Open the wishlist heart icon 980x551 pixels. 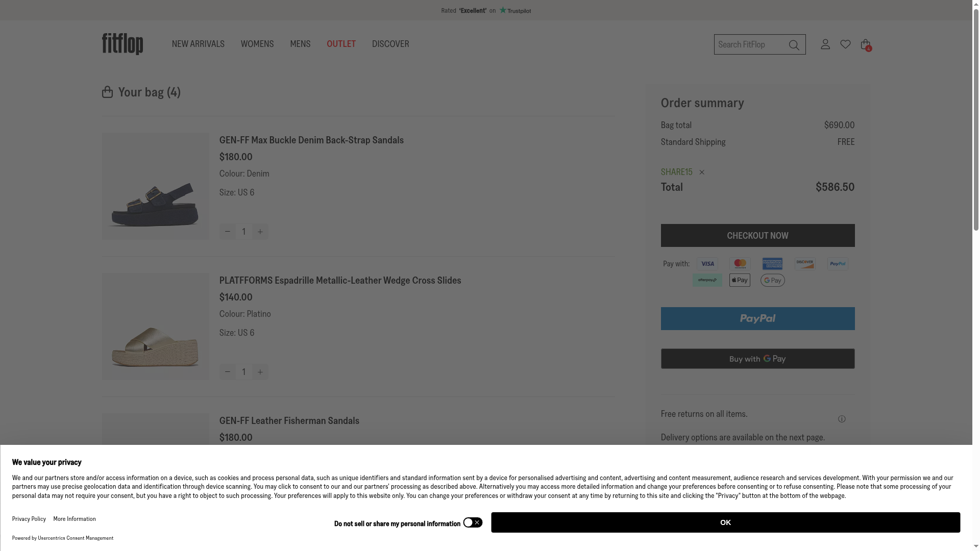[845, 44]
